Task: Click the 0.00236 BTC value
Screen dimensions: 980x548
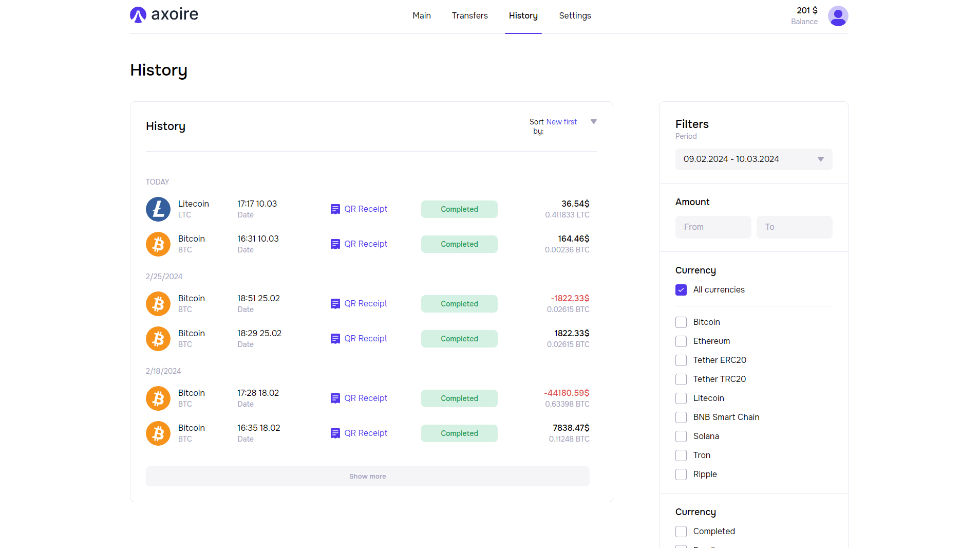Action: [x=567, y=250]
